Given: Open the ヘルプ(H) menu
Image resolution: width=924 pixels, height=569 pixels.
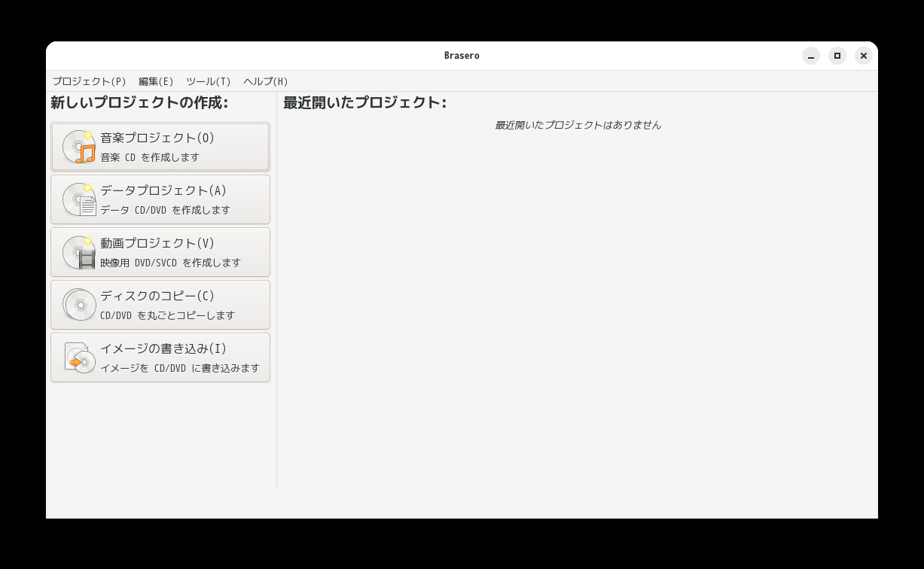Looking at the screenshot, I should click(266, 81).
